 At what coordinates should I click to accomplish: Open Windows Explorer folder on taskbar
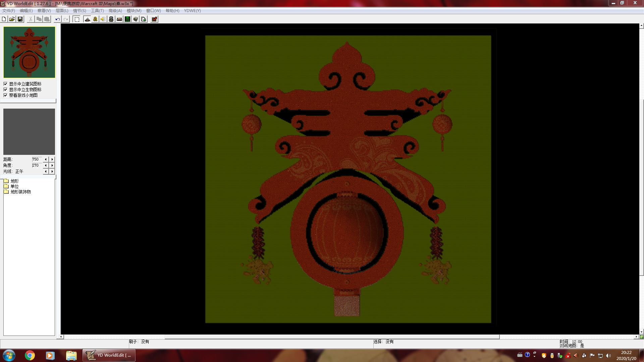pyautogui.click(x=71, y=355)
